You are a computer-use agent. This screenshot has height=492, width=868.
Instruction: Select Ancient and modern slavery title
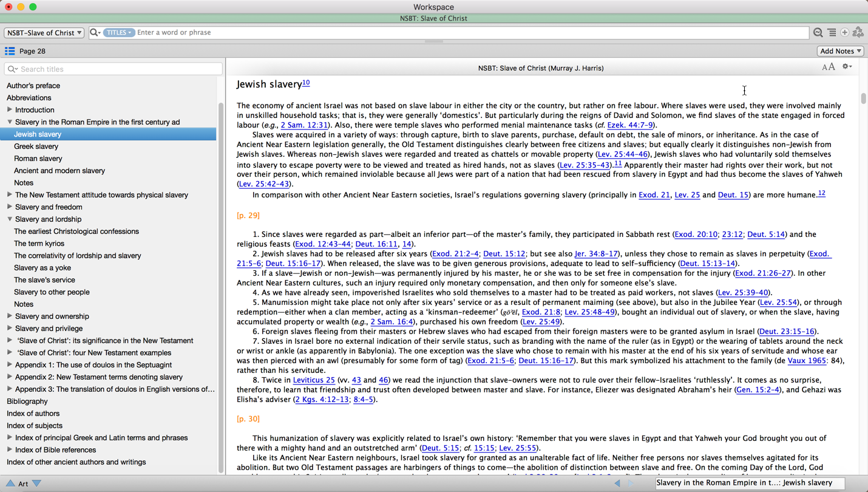(x=59, y=171)
